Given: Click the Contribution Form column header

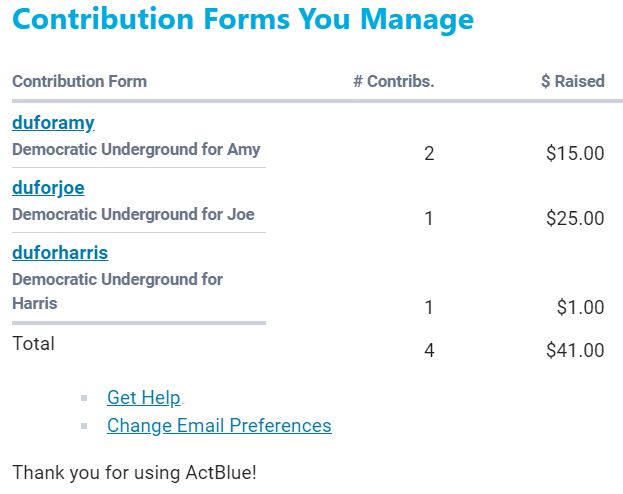Looking at the screenshot, I should tap(79, 82).
